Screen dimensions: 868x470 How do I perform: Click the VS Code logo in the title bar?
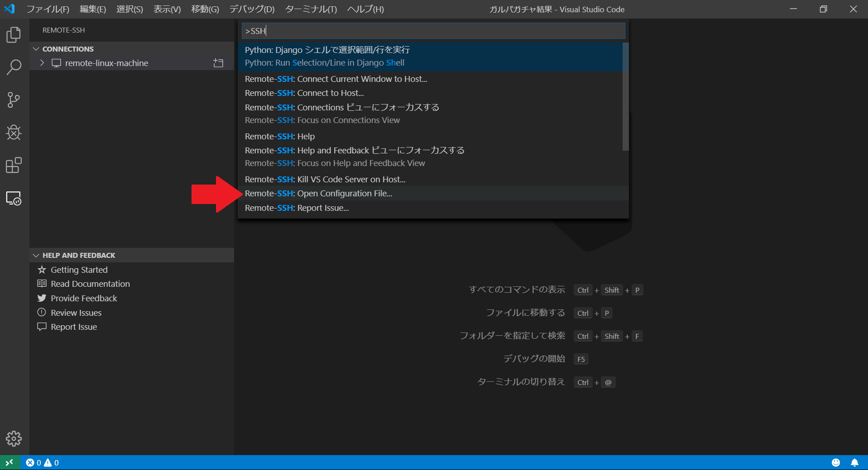[x=10, y=9]
